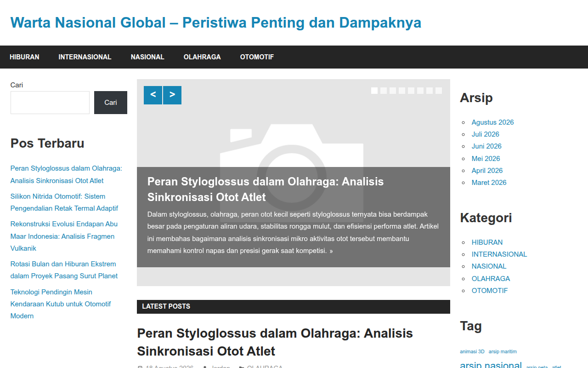Open NASIONAL in the Kategori list
The height and width of the screenshot is (368, 588).
click(x=489, y=266)
